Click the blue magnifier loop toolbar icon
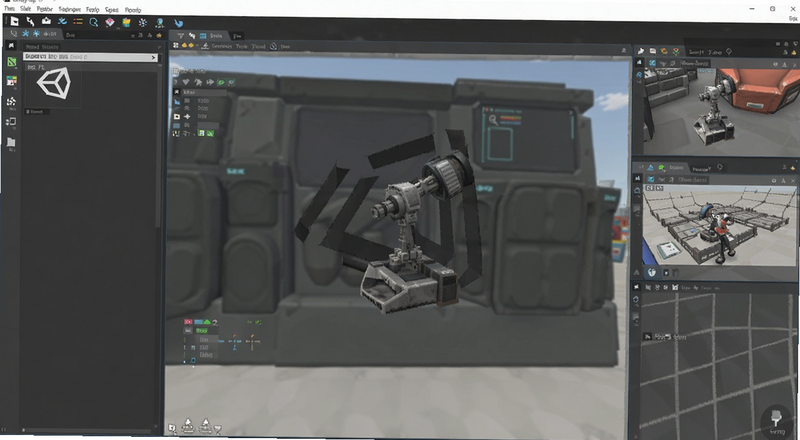 pyautogui.click(x=93, y=22)
